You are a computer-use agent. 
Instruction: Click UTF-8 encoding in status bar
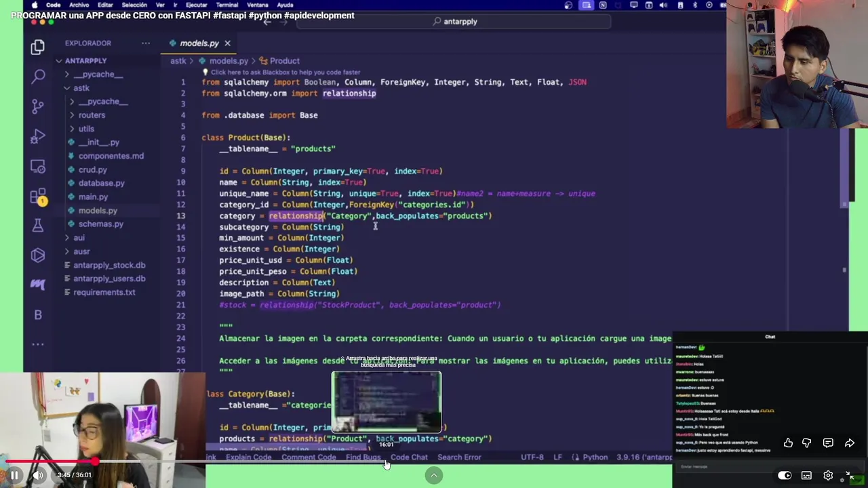(532, 457)
